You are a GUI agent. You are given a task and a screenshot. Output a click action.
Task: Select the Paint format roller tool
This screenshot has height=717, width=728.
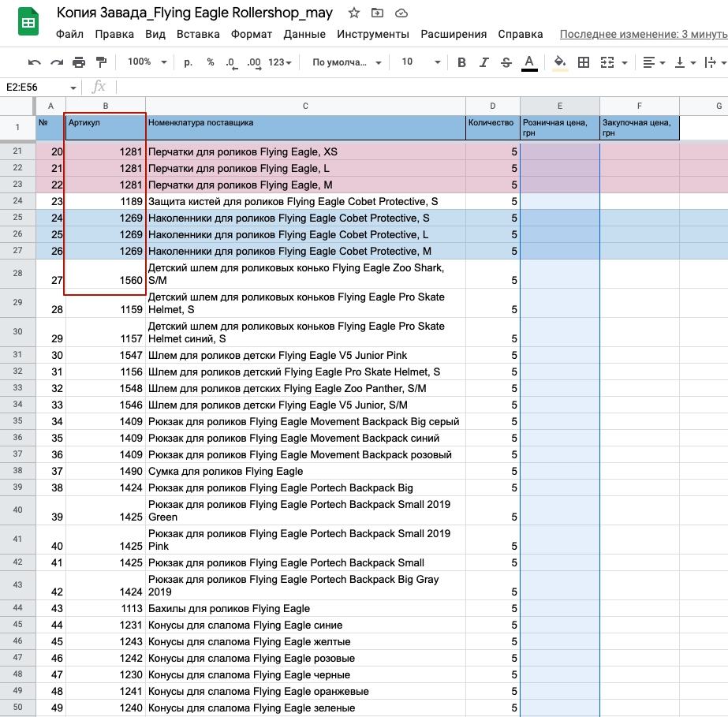(101, 62)
